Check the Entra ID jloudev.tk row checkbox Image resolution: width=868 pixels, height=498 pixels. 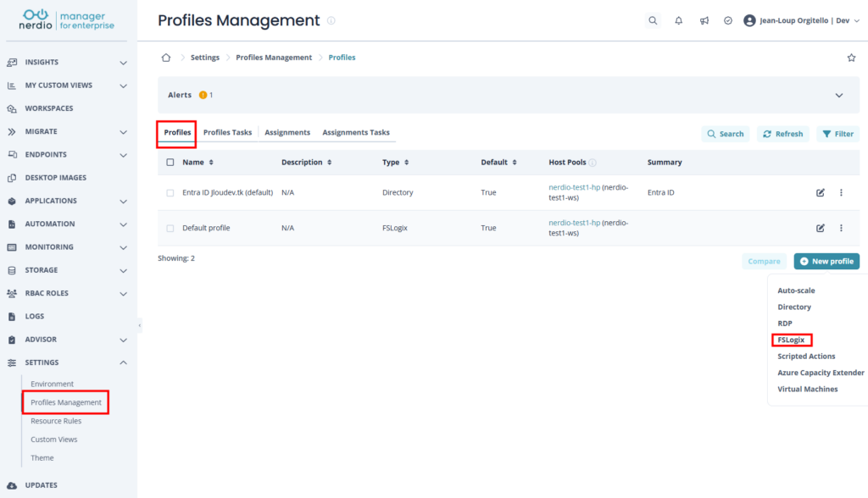[x=170, y=193]
